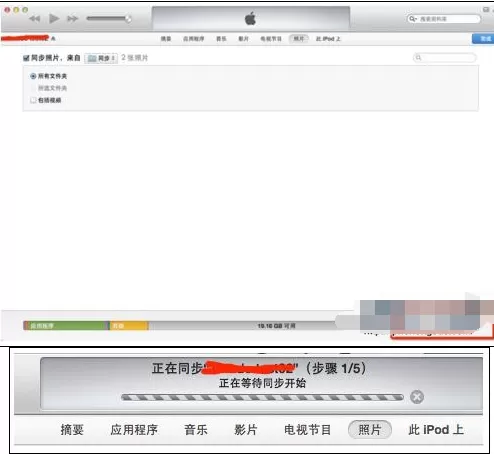The image size is (494, 454).
Task: Open the small 摘要 tab in main window
Action: click(x=166, y=39)
